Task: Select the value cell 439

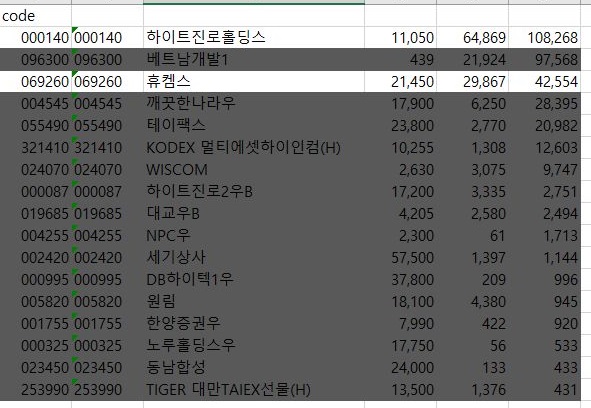Action: coord(401,59)
